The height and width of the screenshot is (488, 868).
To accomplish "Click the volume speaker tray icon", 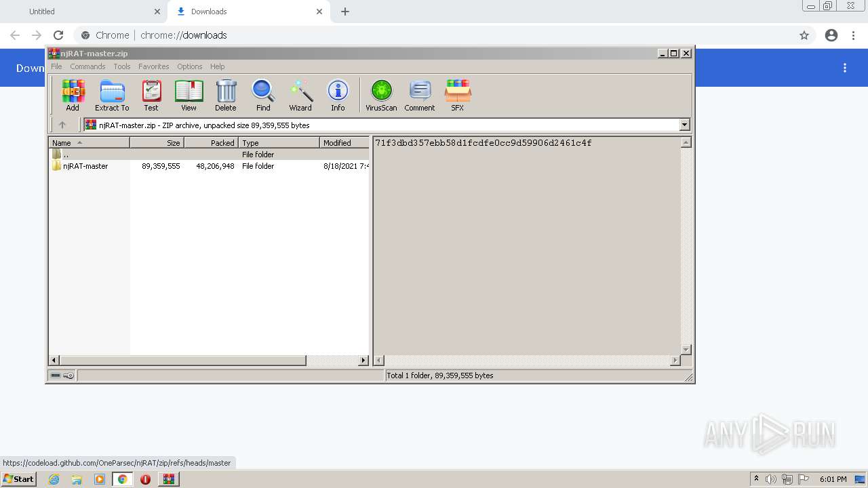I will pyautogui.click(x=771, y=479).
